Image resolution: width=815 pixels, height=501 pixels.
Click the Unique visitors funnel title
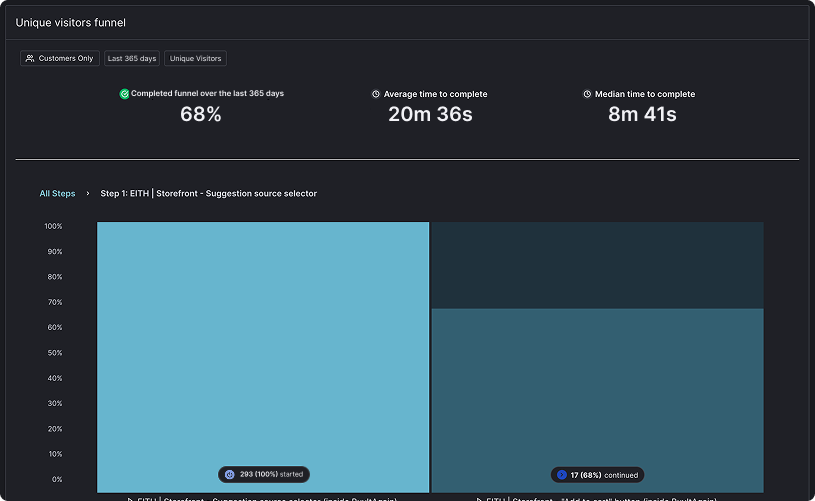[71, 23]
